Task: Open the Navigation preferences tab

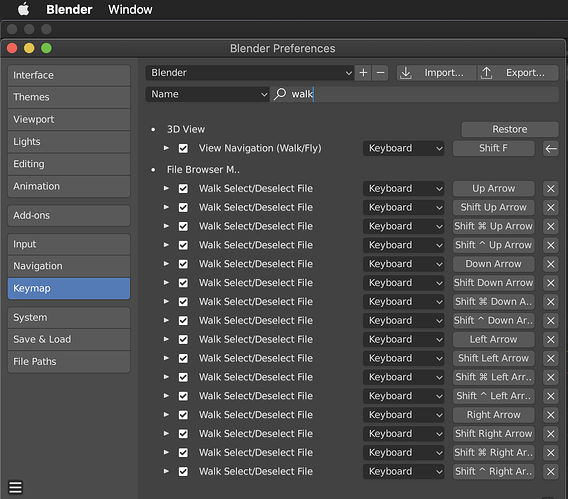Action: (x=69, y=266)
